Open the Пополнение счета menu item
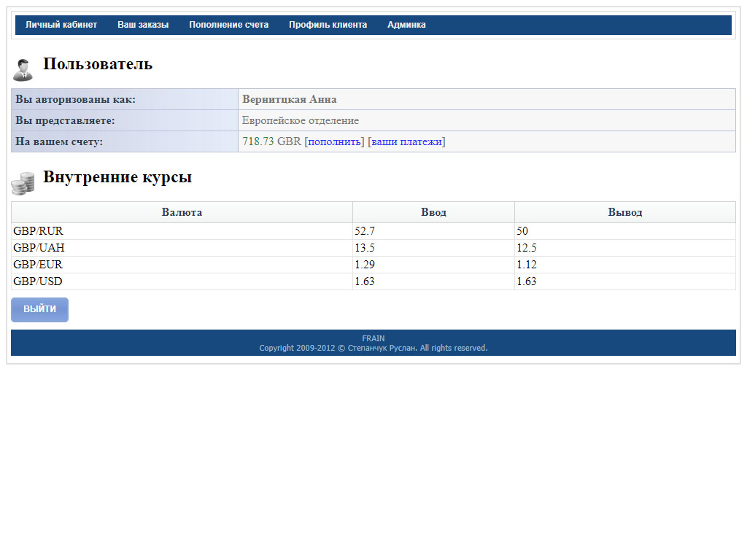747x560 pixels. coord(228,25)
